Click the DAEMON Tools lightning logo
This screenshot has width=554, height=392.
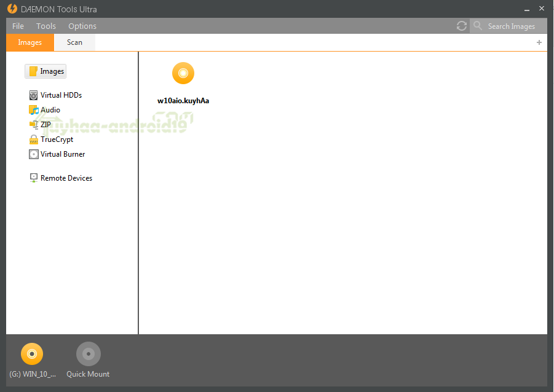point(12,9)
